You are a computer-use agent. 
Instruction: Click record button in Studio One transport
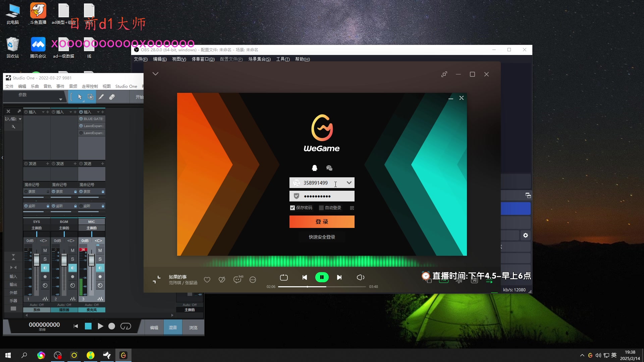tap(112, 326)
